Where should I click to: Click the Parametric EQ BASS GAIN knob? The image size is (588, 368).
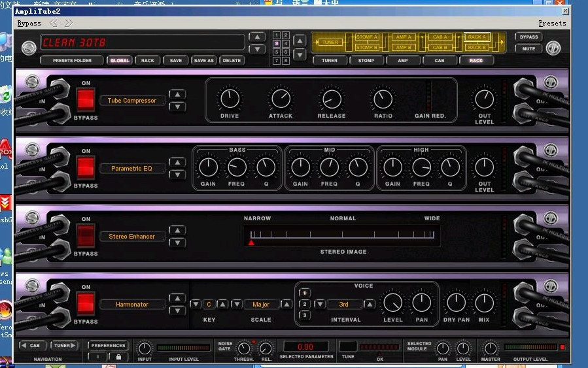208,167
